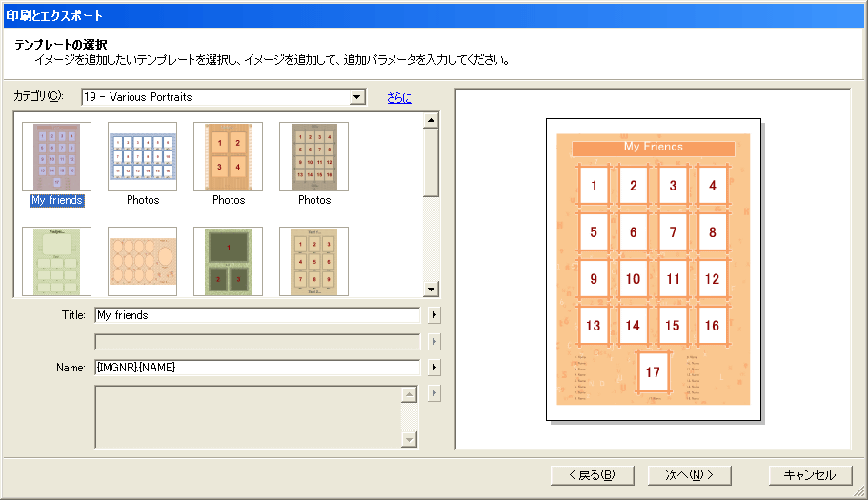Open the Title field arrow menu
This screenshot has width=868, height=500.
click(x=434, y=315)
